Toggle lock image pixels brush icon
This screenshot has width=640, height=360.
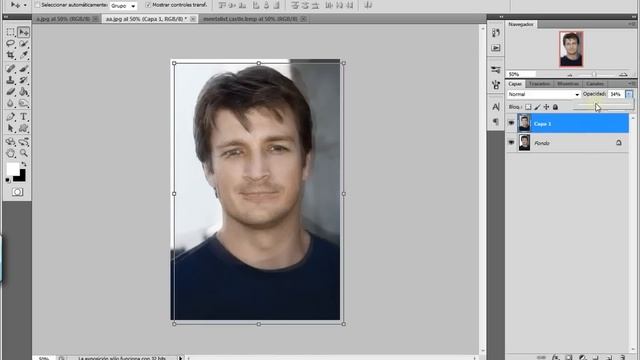point(537,107)
